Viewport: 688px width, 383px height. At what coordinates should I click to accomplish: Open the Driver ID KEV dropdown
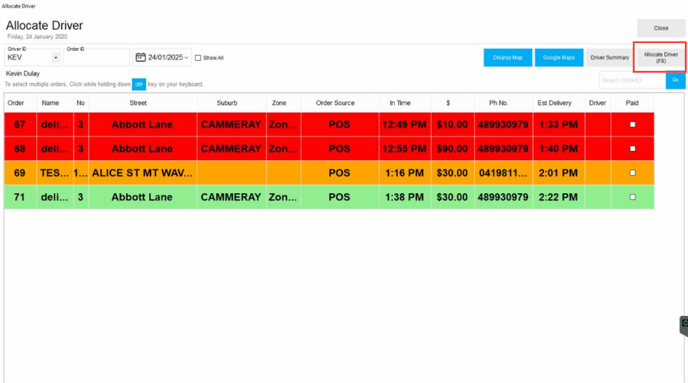point(55,57)
